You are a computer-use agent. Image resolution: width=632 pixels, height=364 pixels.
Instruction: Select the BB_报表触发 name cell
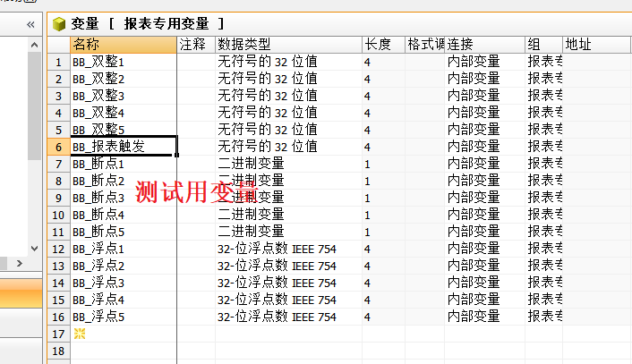(123, 146)
